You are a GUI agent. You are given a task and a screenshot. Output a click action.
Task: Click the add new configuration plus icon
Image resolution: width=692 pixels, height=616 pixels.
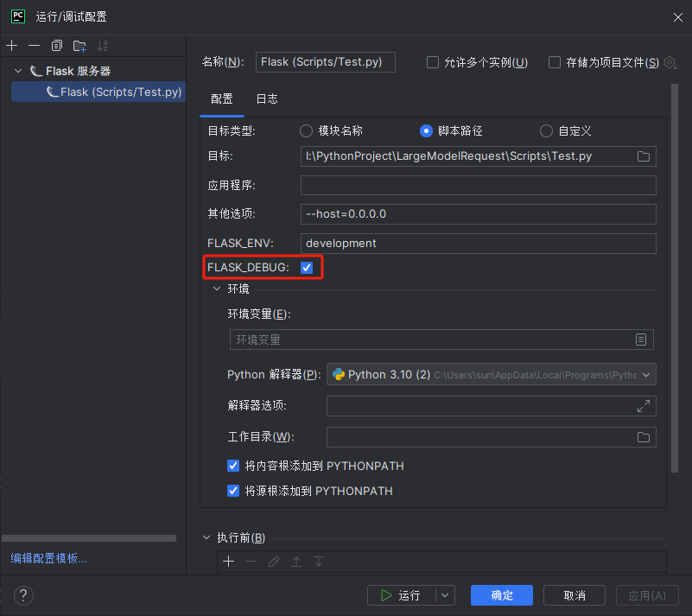click(x=12, y=45)
